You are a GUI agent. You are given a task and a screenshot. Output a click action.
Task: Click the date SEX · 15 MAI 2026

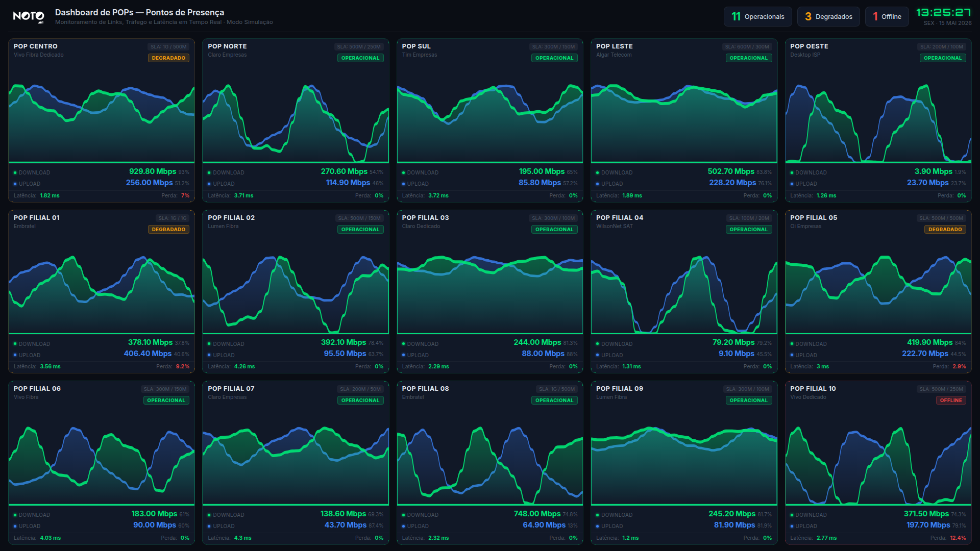[947, 23]
